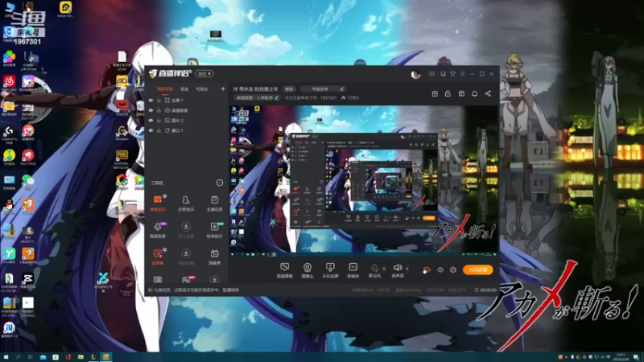Expand the microphone dropdown arrow
Image resolution: width=644 pixels, height=362 pixels.
point(384,269)
